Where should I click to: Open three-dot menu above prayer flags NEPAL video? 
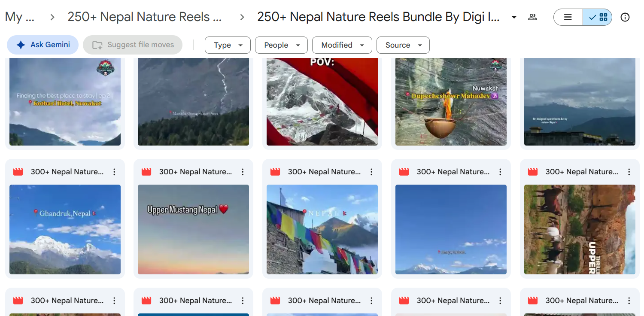pyautogui.click(x=371, y=172)
